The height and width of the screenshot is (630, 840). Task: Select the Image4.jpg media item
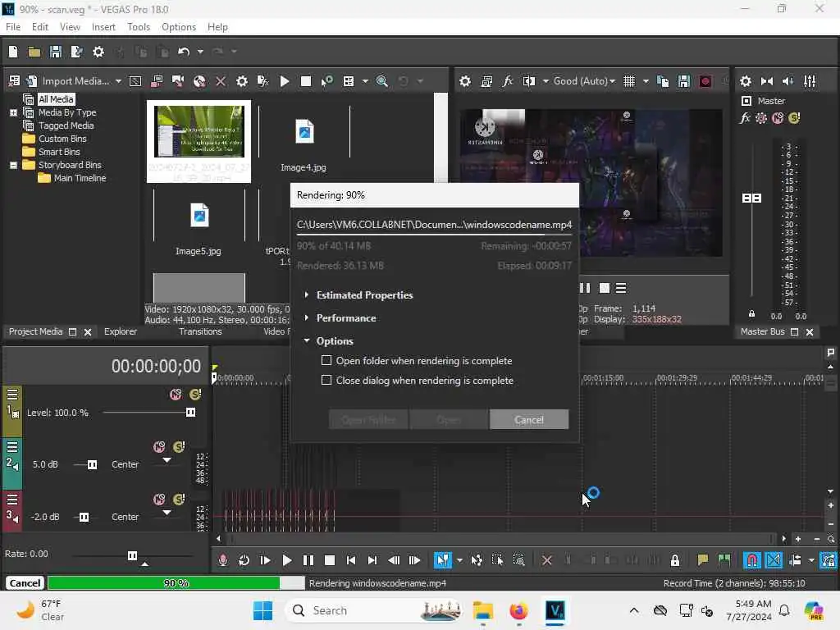[304, 139]
